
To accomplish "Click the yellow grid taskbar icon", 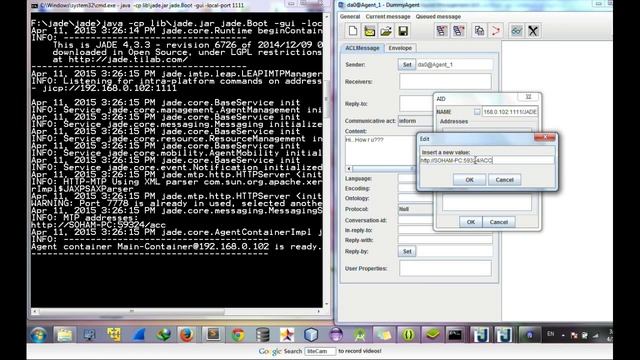I will click(113, 335).
